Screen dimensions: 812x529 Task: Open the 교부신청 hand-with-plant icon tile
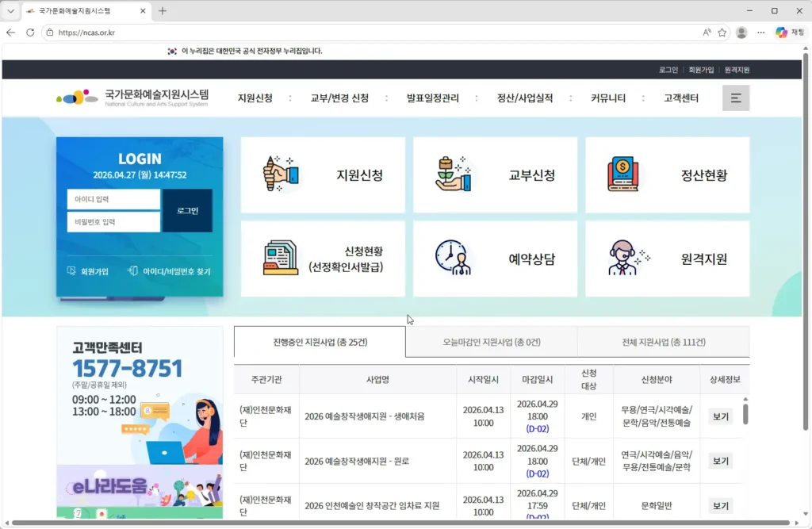click(x=495, y=174)
